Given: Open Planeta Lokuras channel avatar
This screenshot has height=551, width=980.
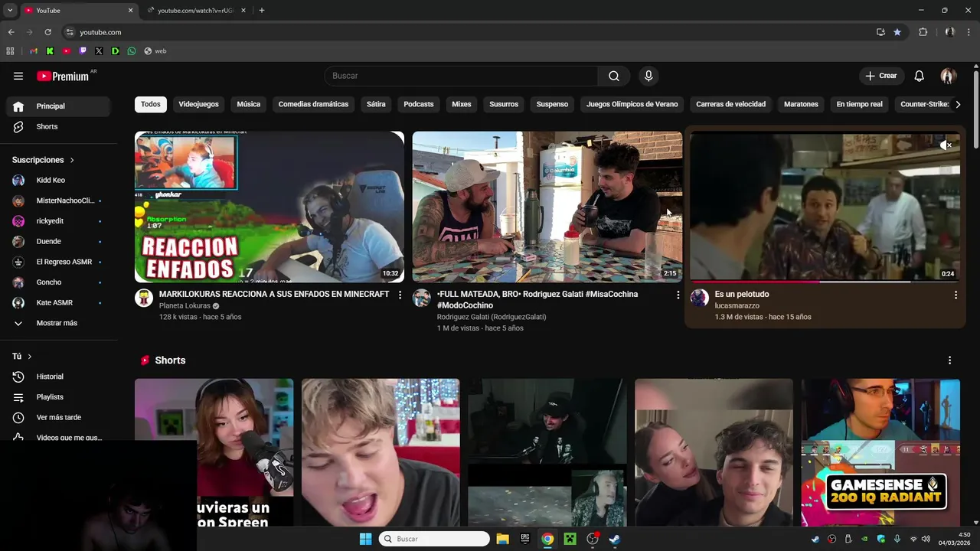Looking at the screenshot, I should (144, 298).
